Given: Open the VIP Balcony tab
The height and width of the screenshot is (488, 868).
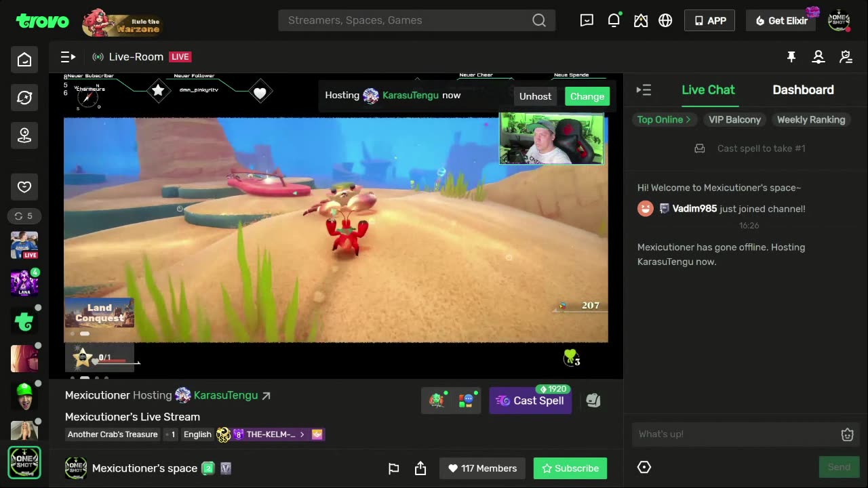Looking at the screenshot, I should (734, 119).
